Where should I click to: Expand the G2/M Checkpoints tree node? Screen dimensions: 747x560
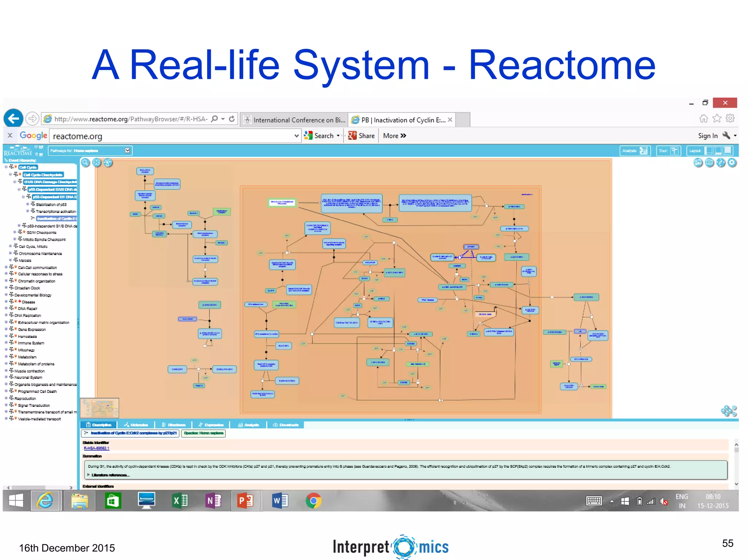(15, 232)
